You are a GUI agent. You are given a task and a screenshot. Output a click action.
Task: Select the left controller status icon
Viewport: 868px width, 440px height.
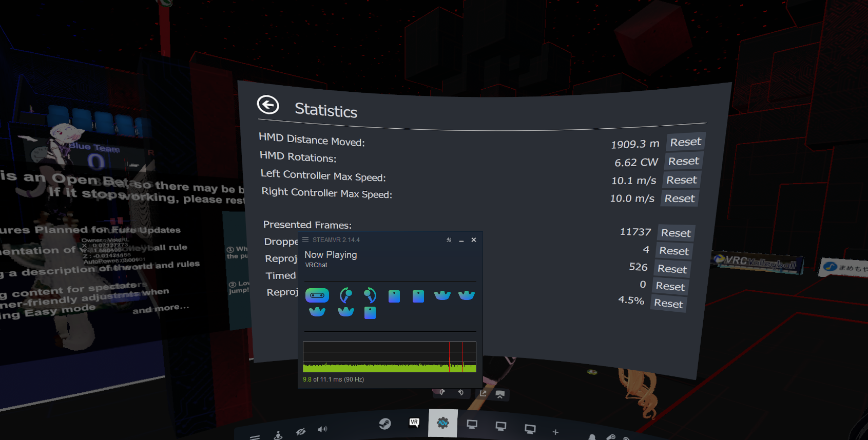[345, 295]
